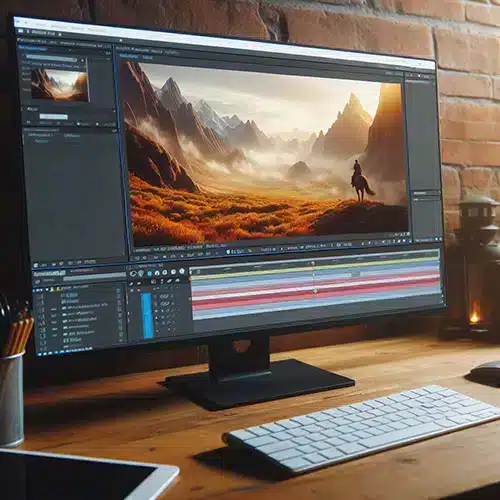
Task: Toggle the switch beside the top layer row
Action: [x=118, y=291]
